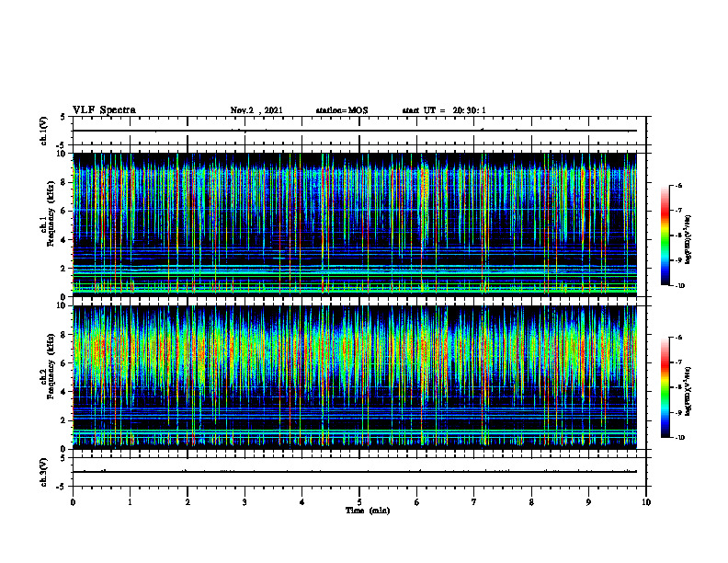Click the "ch.3(V)" waveform axis label
The width and height of the screenshot is (728, 563).
43,472
